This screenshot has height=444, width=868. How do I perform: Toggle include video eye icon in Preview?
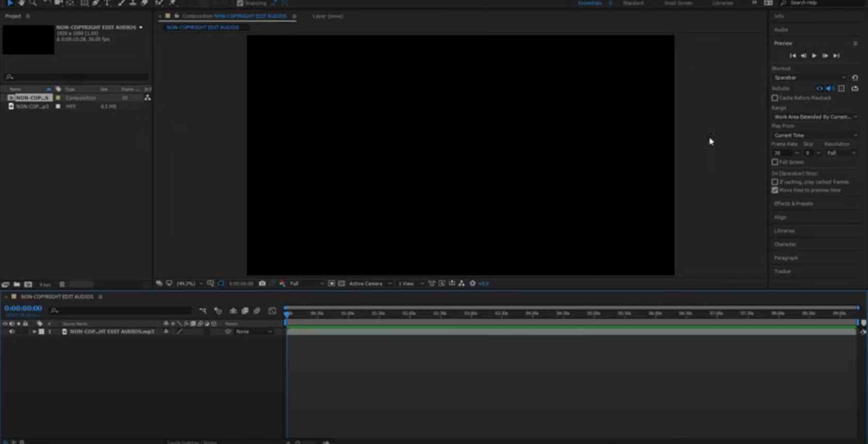click(x=819, y=88)
